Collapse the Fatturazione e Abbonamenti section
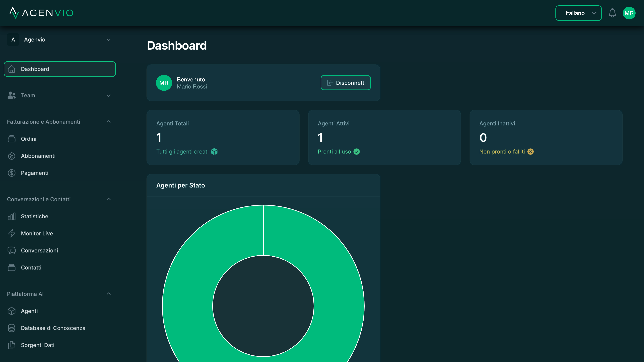The width and height of the screenshot is (644, 362). pyautogui.click(x=109, y=122)
